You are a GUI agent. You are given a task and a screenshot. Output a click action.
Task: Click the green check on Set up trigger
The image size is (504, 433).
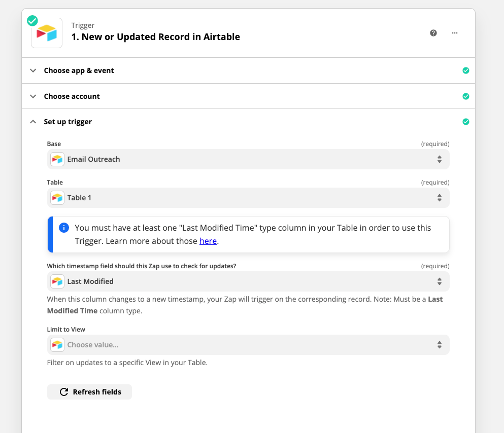(466, 122)
